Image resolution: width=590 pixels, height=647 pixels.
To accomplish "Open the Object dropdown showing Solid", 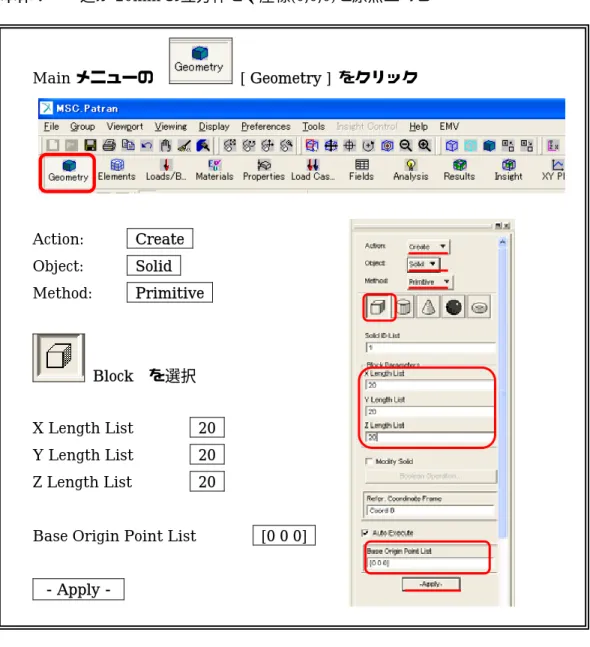I will pyautogui.click(x=423, y=264).
